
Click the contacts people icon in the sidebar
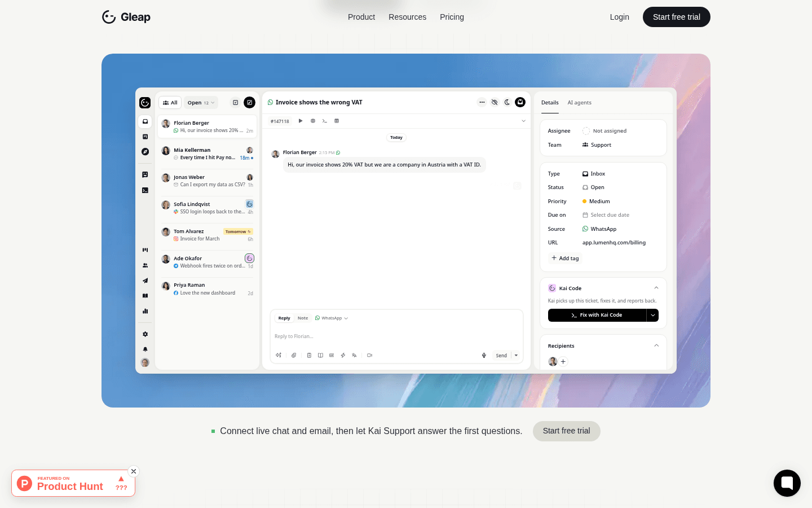(145, 265)
